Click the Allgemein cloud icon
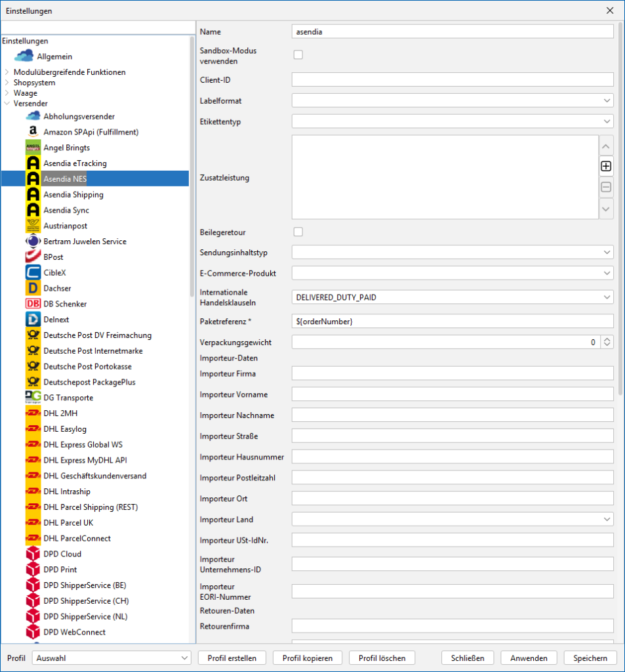The width and height of the screenshot is (625, 672). click(24, 56)
